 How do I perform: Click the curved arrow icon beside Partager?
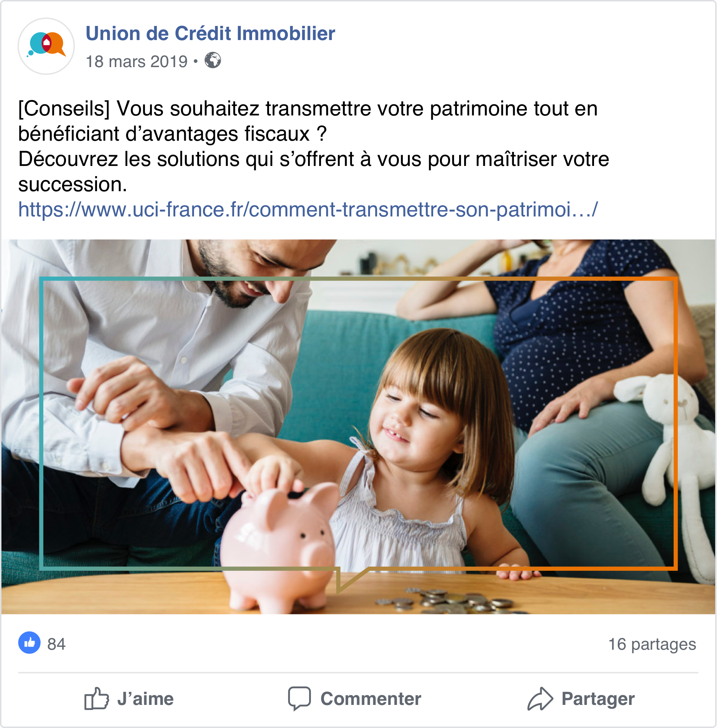pos(540,699)
